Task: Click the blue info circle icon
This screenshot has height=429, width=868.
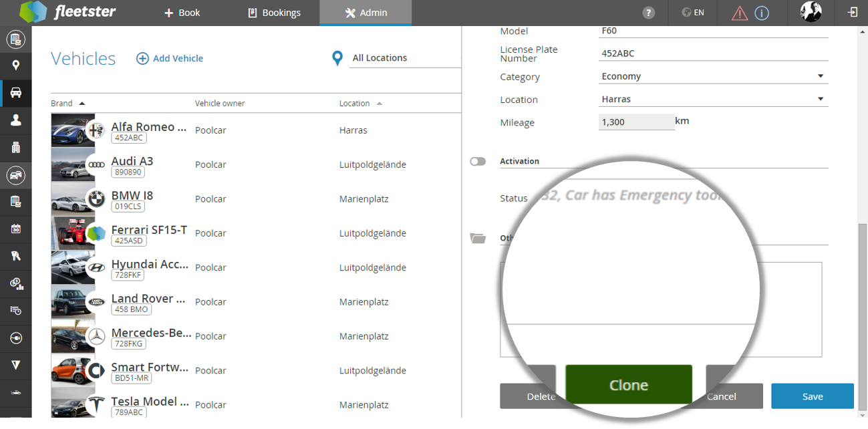Action: point(762,13)
